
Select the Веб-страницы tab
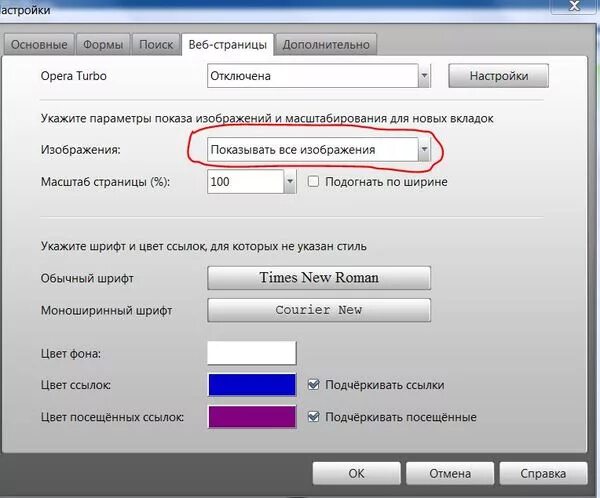[227, 44]
